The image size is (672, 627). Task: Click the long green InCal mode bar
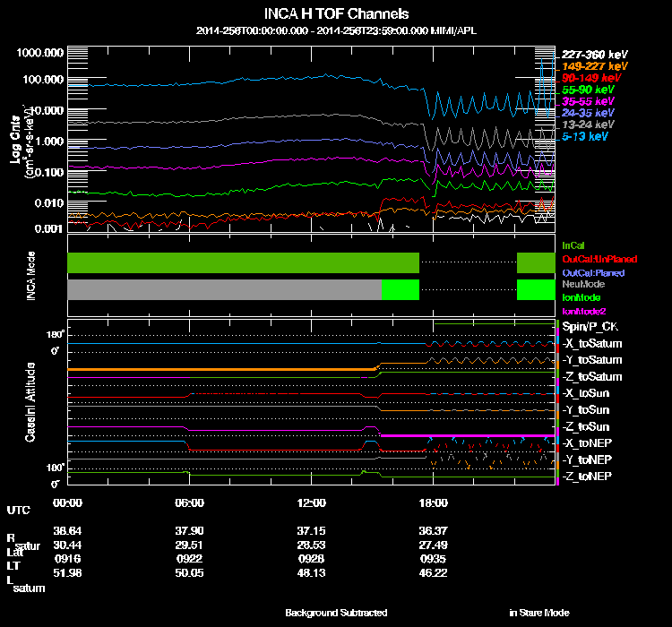click(243, 262)
